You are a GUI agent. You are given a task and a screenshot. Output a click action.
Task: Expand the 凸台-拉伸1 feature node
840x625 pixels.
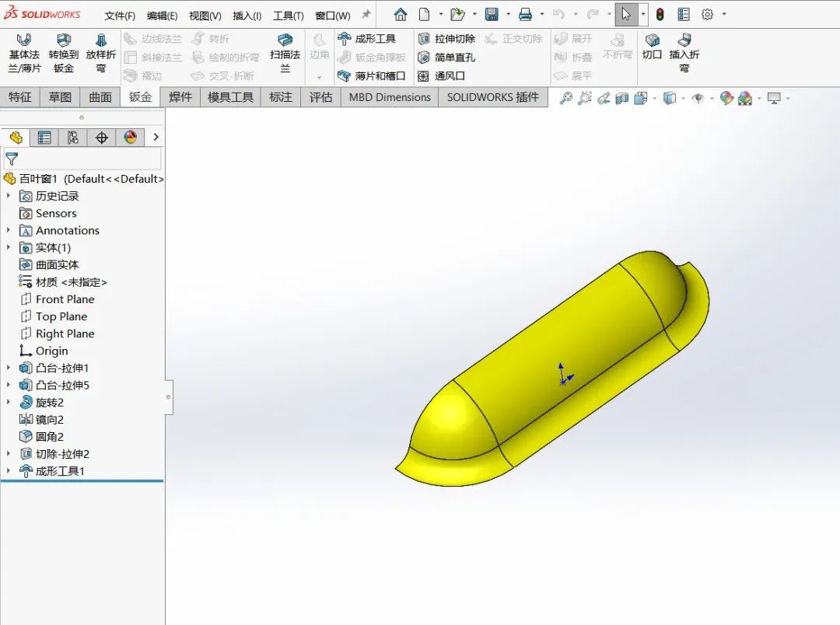point(9,368)
